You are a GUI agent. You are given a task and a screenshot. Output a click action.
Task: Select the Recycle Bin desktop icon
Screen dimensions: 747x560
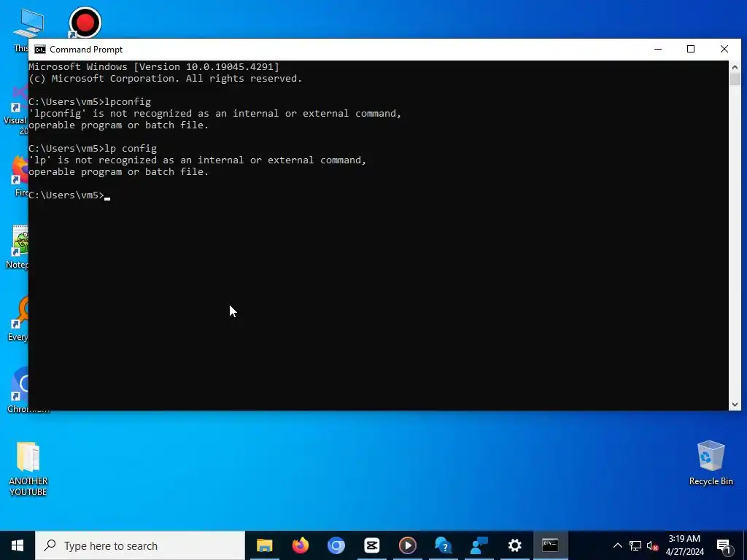pos(711,463)
